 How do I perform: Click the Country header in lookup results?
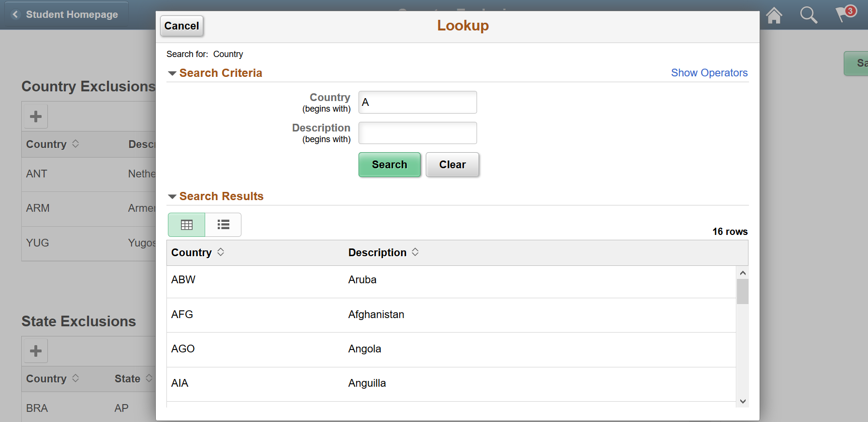tap(192, 252)
